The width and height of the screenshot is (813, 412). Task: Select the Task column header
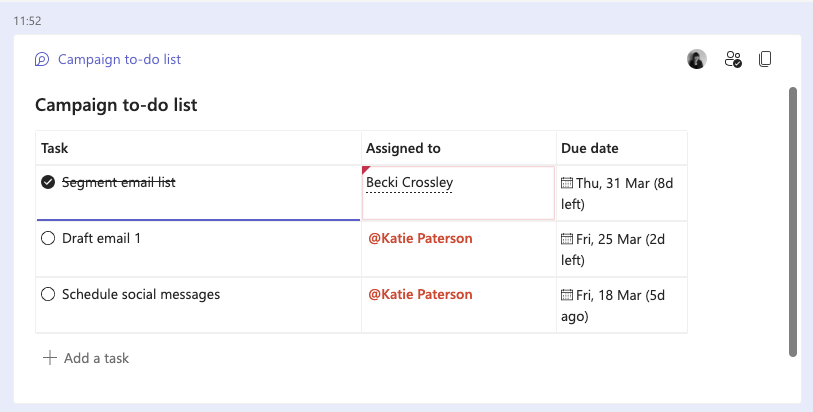coord(54,148)
